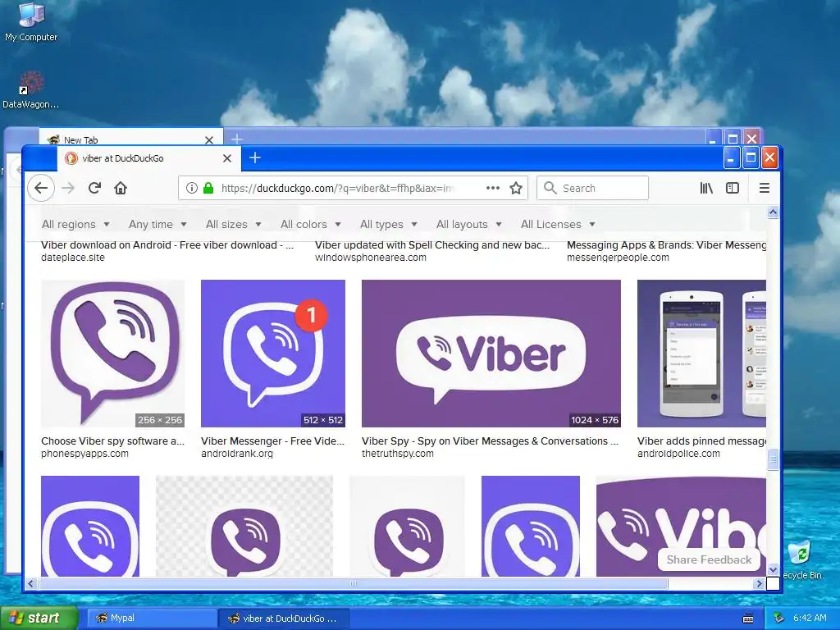This screenshot has height=630, width=840.
Task: Click the vertical scrollbar thumb
Action: coord(773,460)
